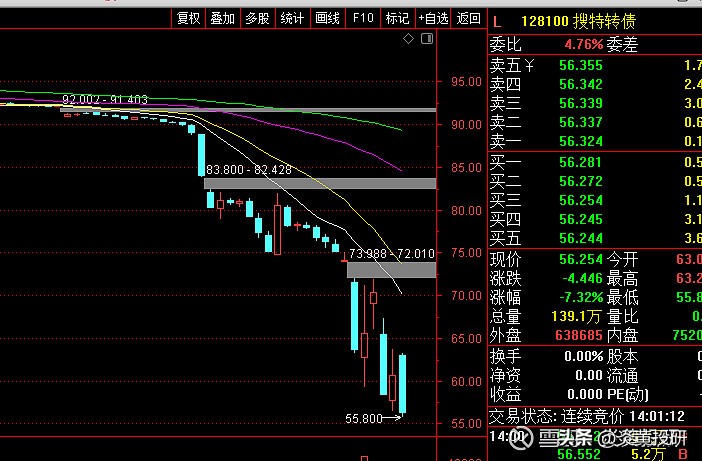Click 净资 value 0.00
This screenshot has height=461, width=702.
coord(589,375)
